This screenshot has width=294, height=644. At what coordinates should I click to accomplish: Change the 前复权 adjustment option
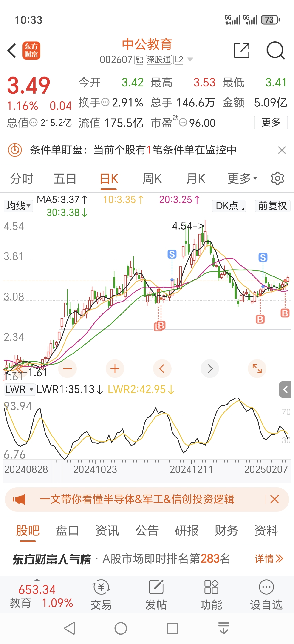click(273, 206)
